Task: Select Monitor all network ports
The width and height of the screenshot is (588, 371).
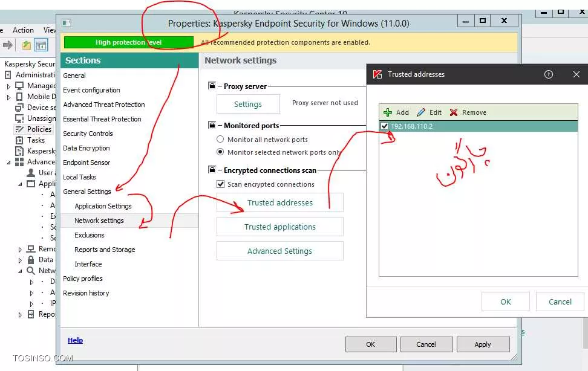Action: (x=220, y=139)
